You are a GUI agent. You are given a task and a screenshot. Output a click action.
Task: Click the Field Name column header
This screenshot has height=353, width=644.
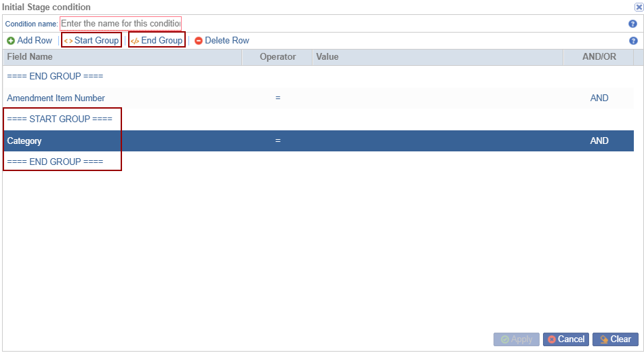tap(30, 57)
